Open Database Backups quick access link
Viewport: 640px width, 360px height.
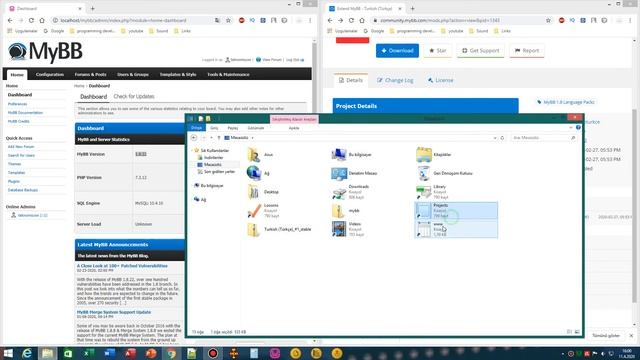click(x=23, y=190)
